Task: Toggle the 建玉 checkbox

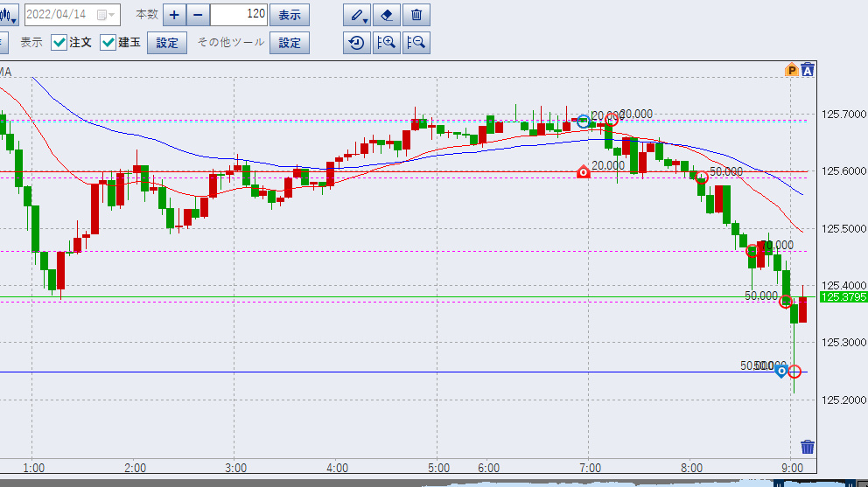Action: pyautogui.click(x=108, y=43)
